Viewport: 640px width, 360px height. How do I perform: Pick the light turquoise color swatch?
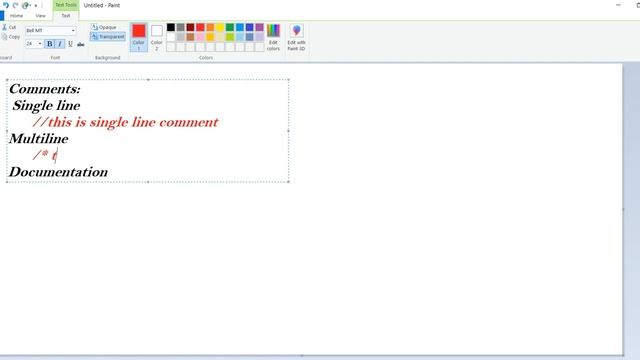pos(240,37)
